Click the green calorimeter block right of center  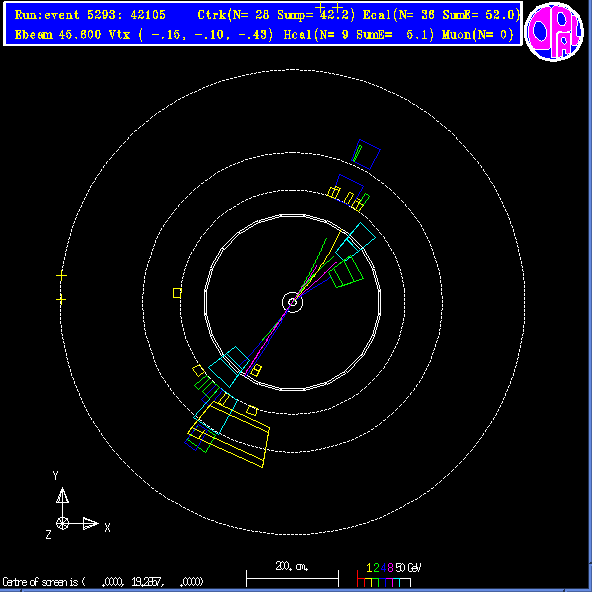click(x=346, y=272)
